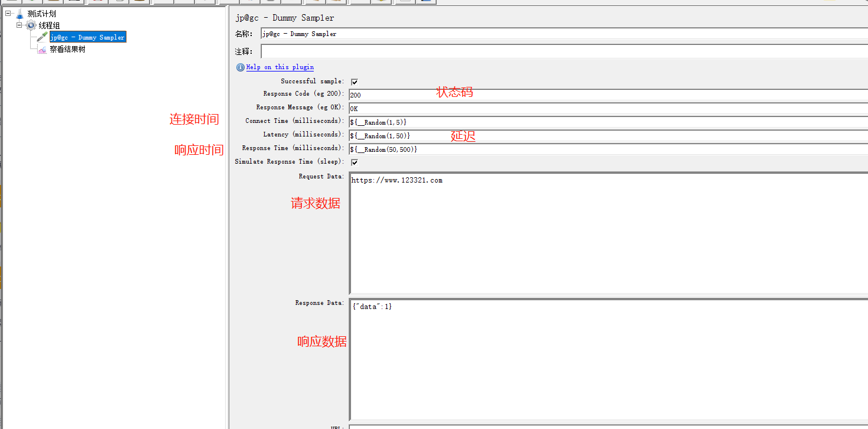Click the '注释:' label
Image resolution: width=868 pixels, height=429 pixels.
(x=244, y=52)
